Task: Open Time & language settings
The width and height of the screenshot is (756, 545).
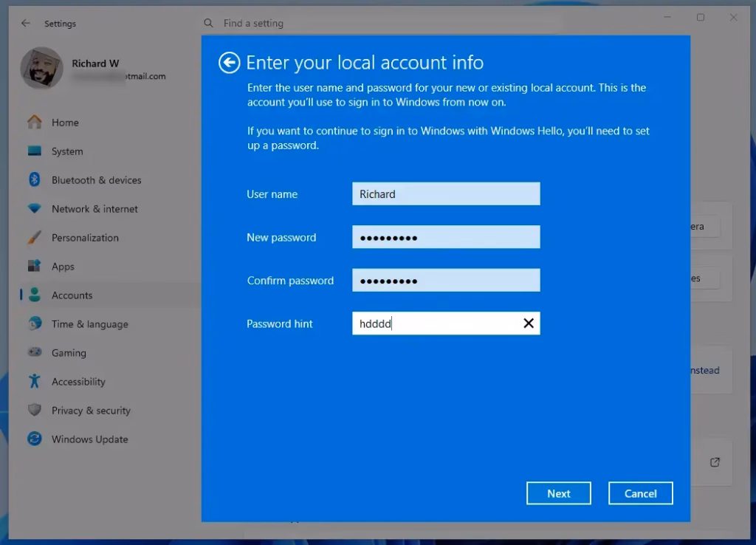Action: point(89,324)
